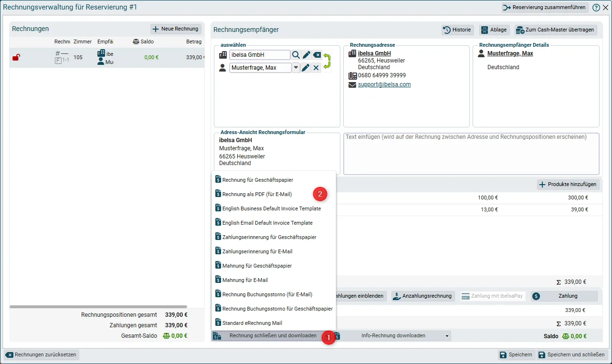Open ibelsa GmbH link in Rechnungsadresse
The width and height of the screenshot is (612, 364).
(375, 53)
